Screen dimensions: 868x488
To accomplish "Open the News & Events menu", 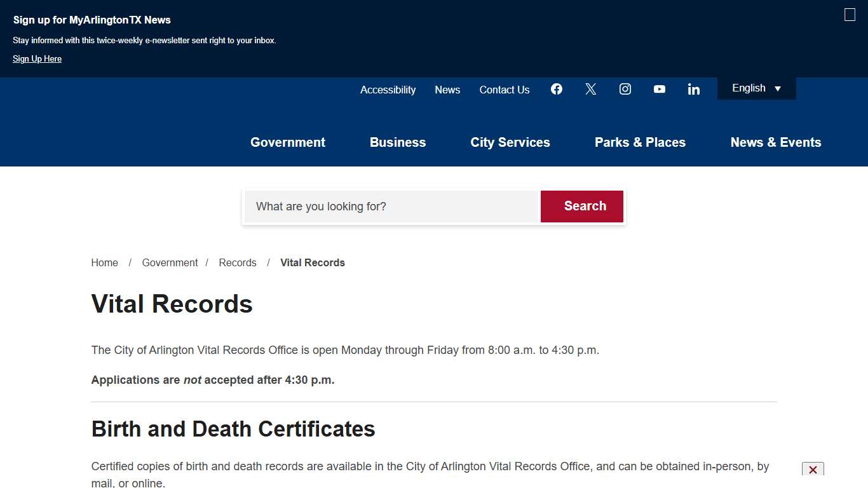I will pyautogui.click(x=776, y=142).
